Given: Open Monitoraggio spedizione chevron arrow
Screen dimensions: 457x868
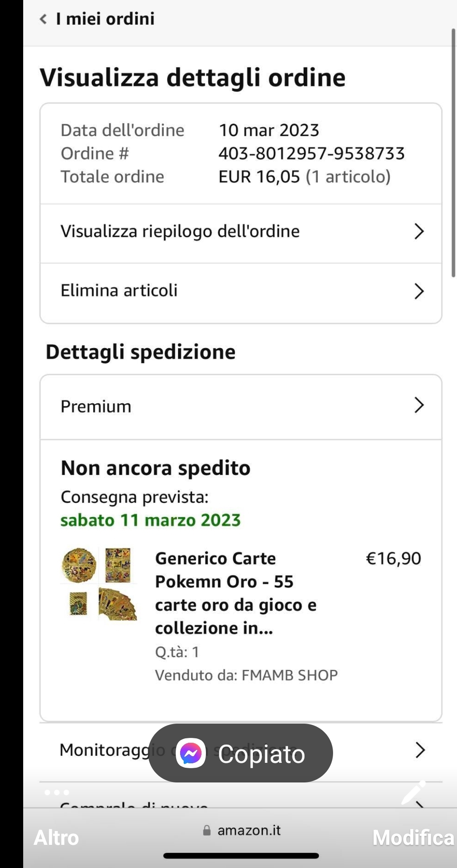Looking at the screenshot, I should coord(420,750).
